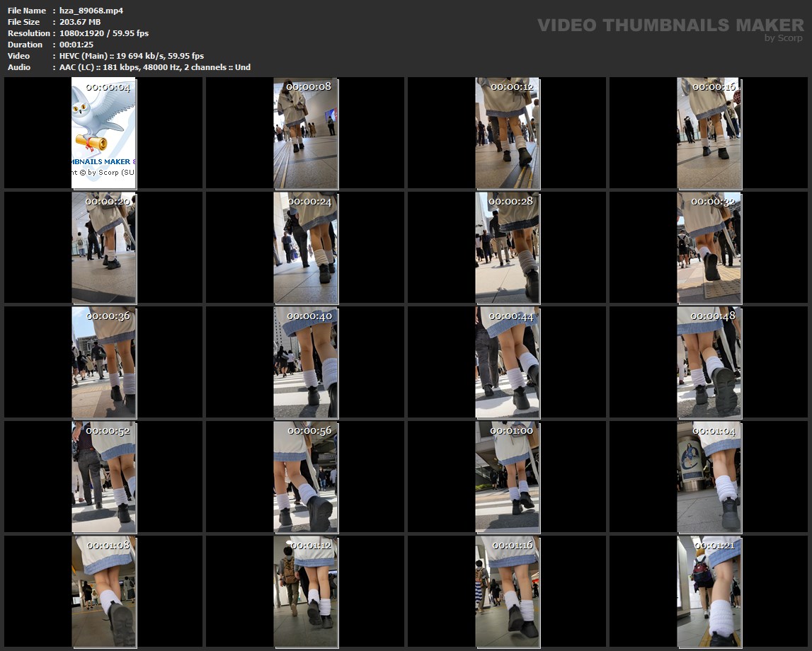Click the resolution value 1080x1920 / 59.95 fps
This screenshot has height=651, width=812.
[103, 33]
